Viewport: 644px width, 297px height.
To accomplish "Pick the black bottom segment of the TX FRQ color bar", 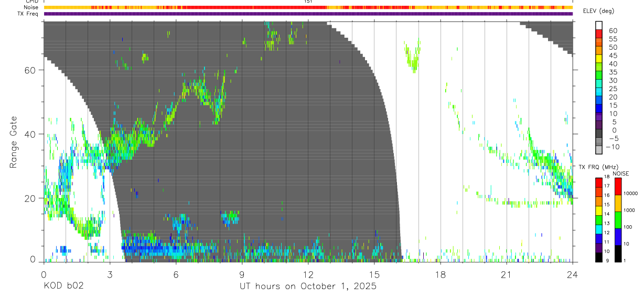I will (x=598, y=257).
